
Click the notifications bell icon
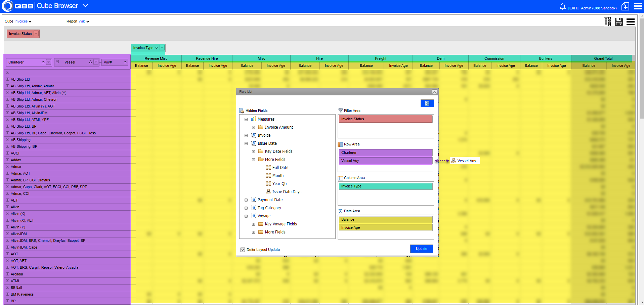coord(562,7)
